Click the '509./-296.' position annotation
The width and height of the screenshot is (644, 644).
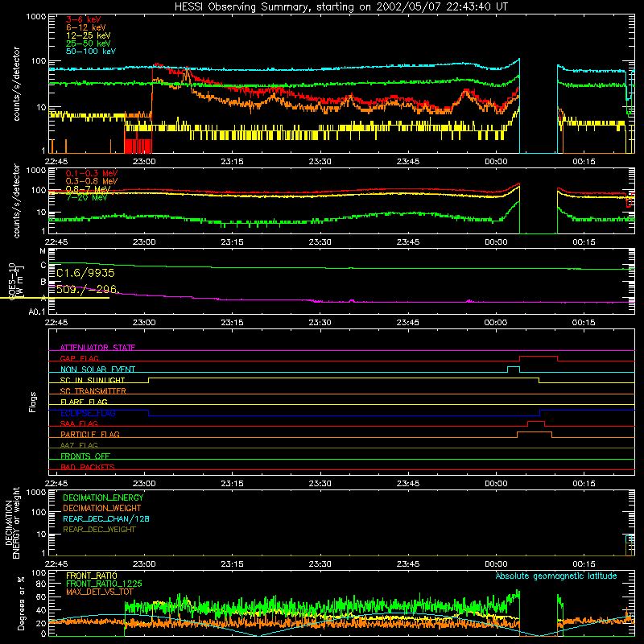(x=87, y=289)
